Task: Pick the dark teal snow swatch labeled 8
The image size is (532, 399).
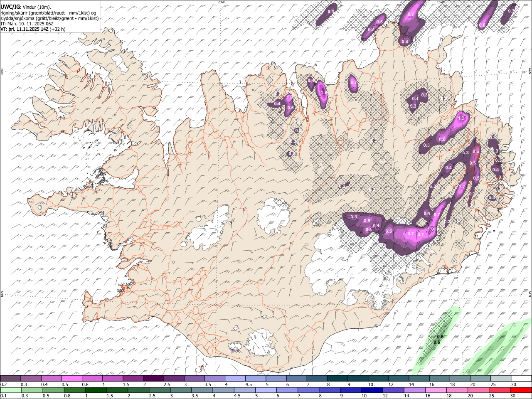Action: pyautogui.click(x=337, y=379)
